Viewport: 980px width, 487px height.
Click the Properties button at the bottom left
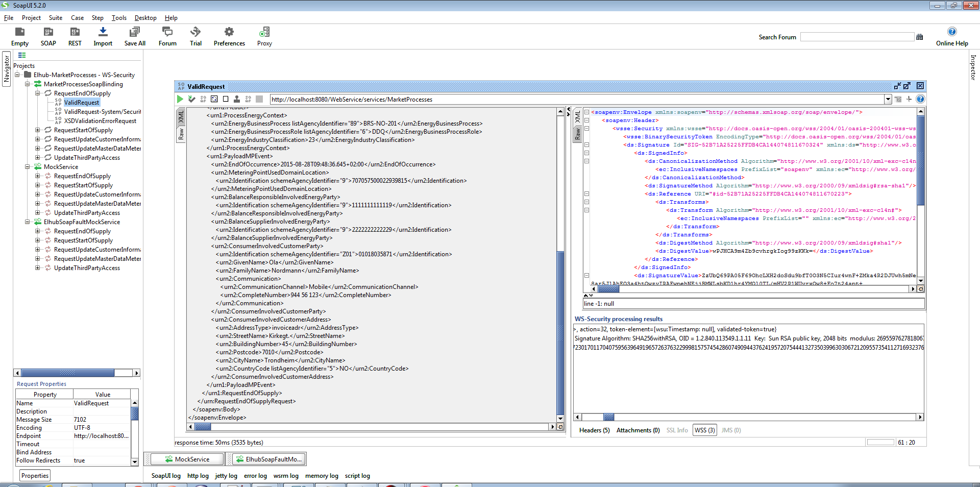pos(35,476)
